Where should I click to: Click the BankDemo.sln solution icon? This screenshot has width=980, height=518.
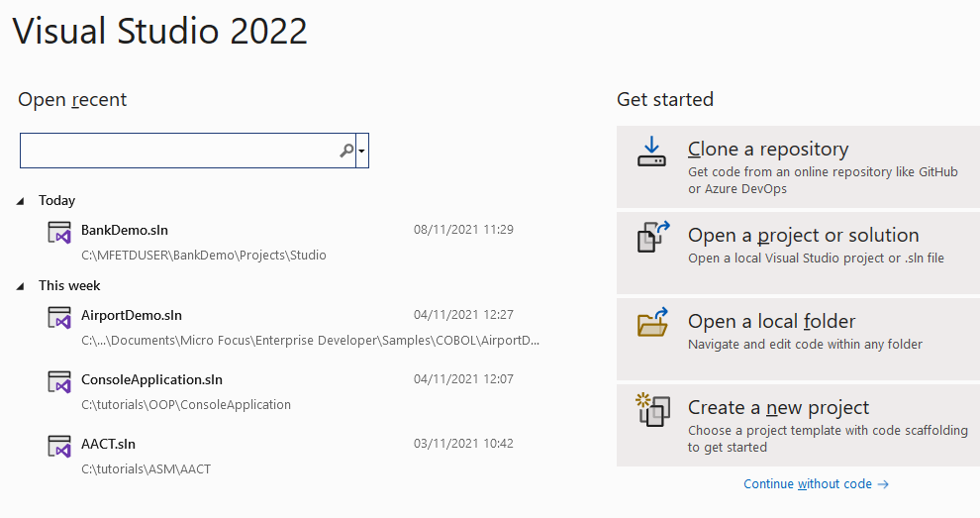pyautogui.click(x=59, y=234)
